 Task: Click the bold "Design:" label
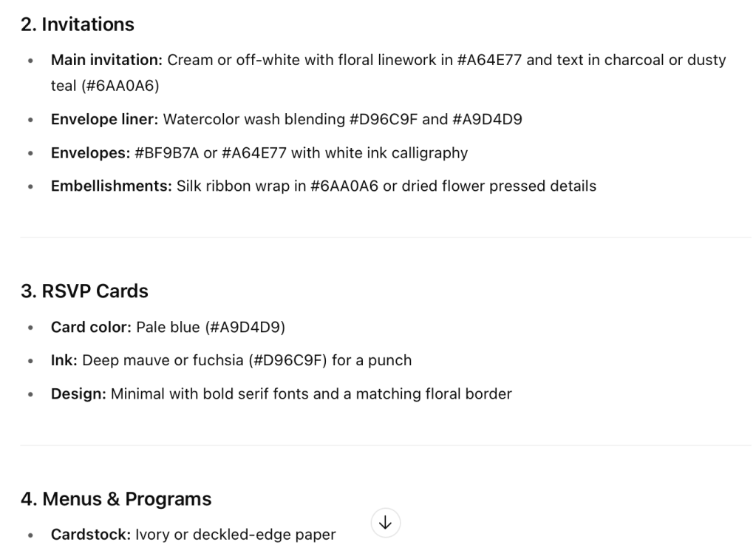[x=79, y=393]
